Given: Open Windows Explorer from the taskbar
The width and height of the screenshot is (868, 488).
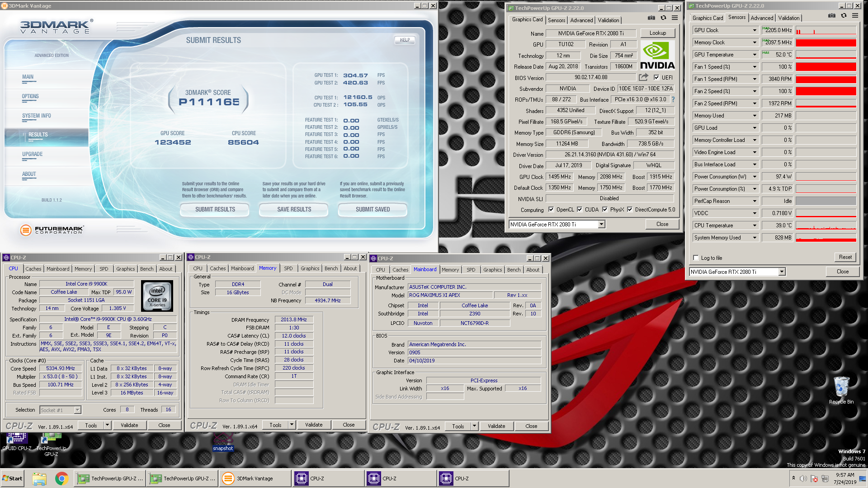Looking at the screenshot, I should [39, 479].
